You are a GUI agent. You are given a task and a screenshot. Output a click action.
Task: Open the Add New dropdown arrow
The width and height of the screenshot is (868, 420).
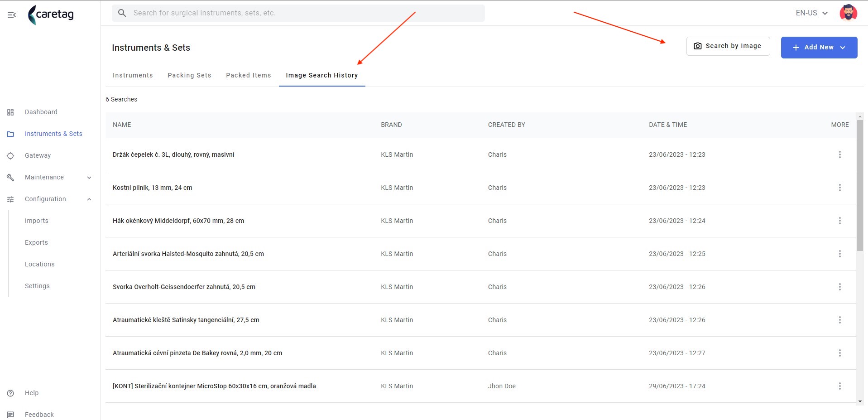(x=843, y=48)
